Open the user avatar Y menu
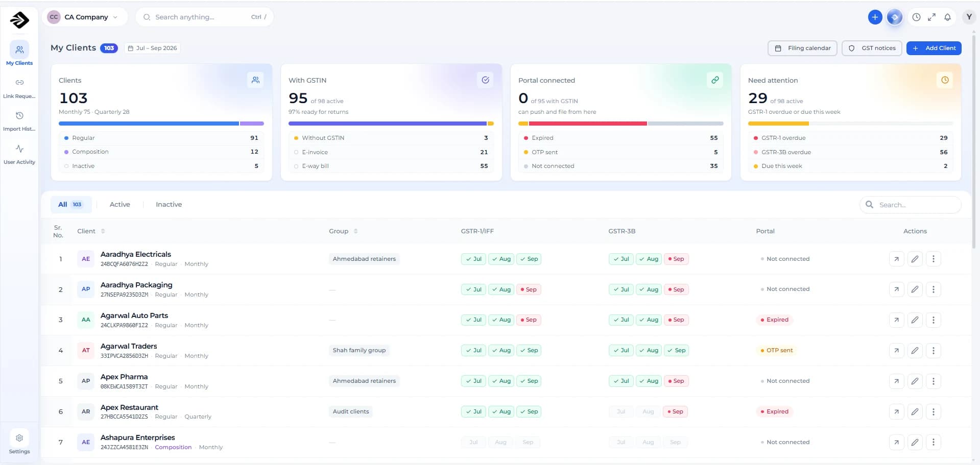Viewport: 980px width, 465px height. (x=969, y=17)
